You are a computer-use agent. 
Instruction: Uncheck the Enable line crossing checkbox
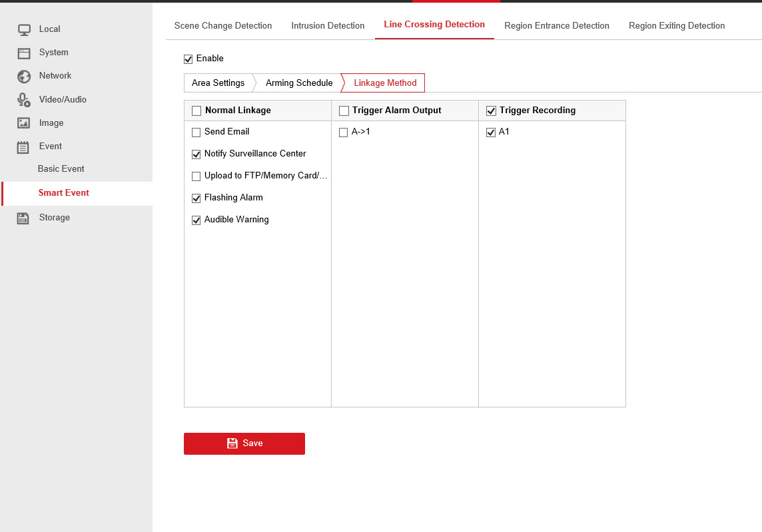(x=189, y=59)
